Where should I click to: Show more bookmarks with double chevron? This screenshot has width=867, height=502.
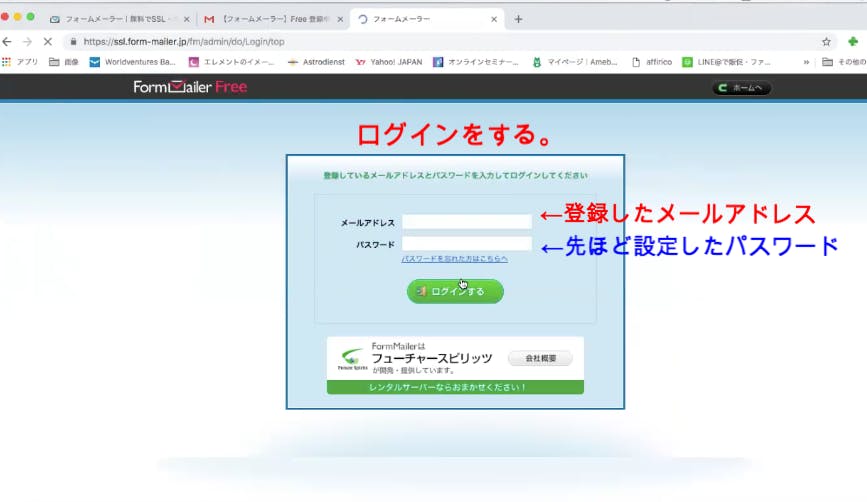pos(806,62)
